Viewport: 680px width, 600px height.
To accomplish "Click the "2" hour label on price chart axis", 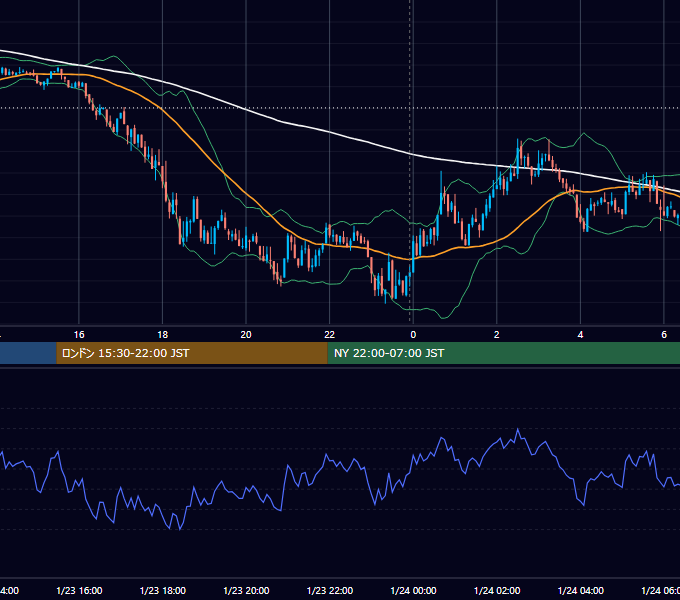I will pyautogui.click(x=497, y=335).
